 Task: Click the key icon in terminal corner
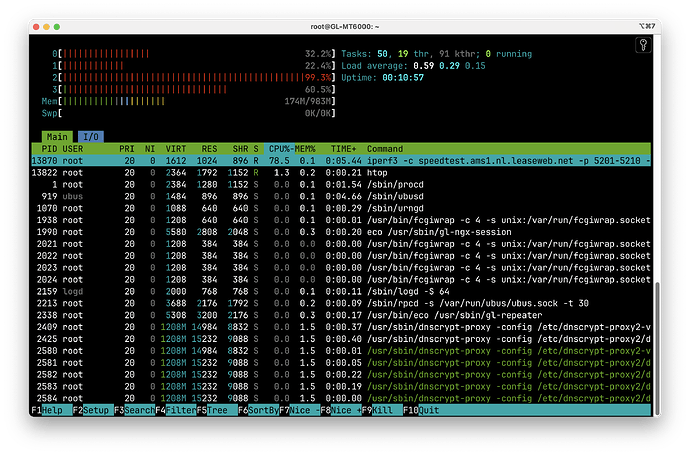[643, 45]
